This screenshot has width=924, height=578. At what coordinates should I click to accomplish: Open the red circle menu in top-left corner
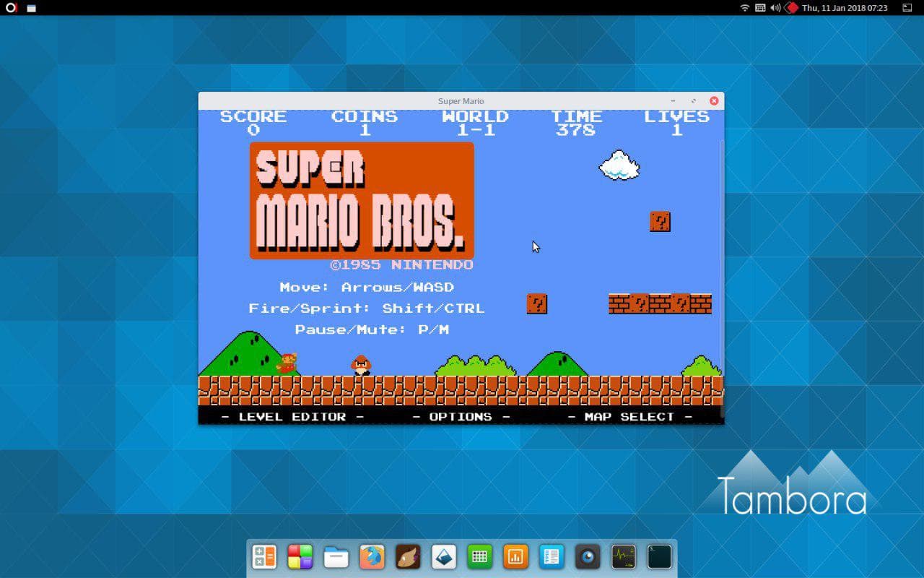[10, 7]
